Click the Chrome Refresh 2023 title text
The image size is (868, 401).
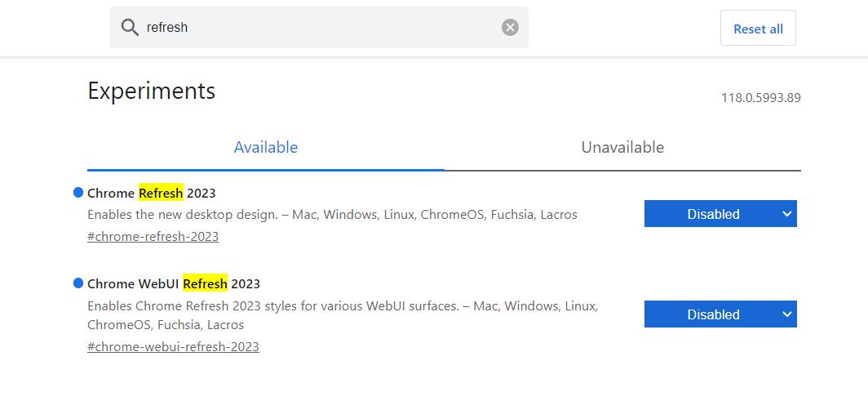(x=152, y=194)
